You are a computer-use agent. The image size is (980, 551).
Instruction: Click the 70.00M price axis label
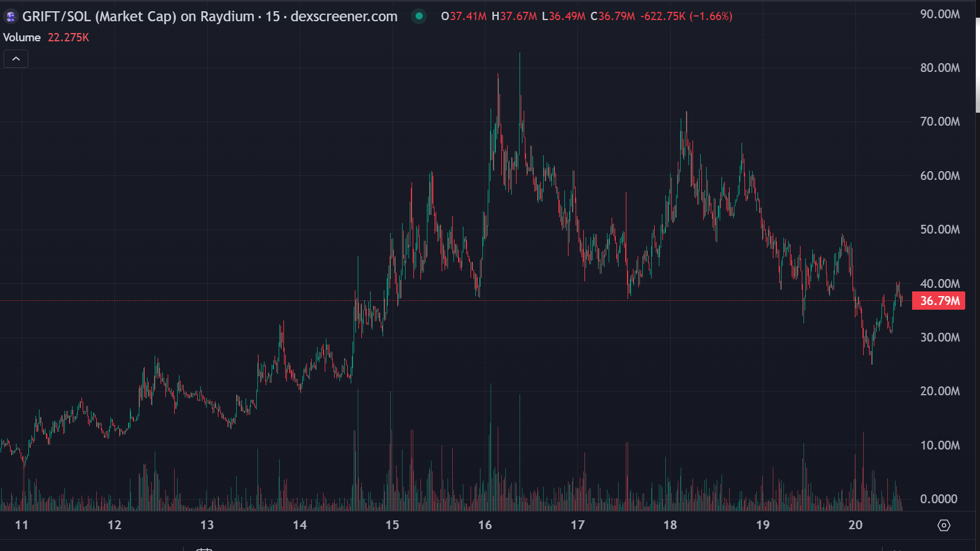940,122
